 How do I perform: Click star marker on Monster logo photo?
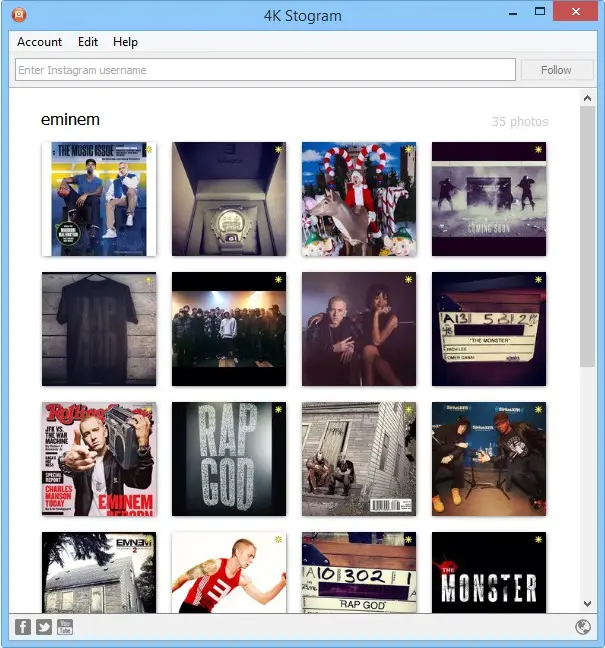[538, 539]
